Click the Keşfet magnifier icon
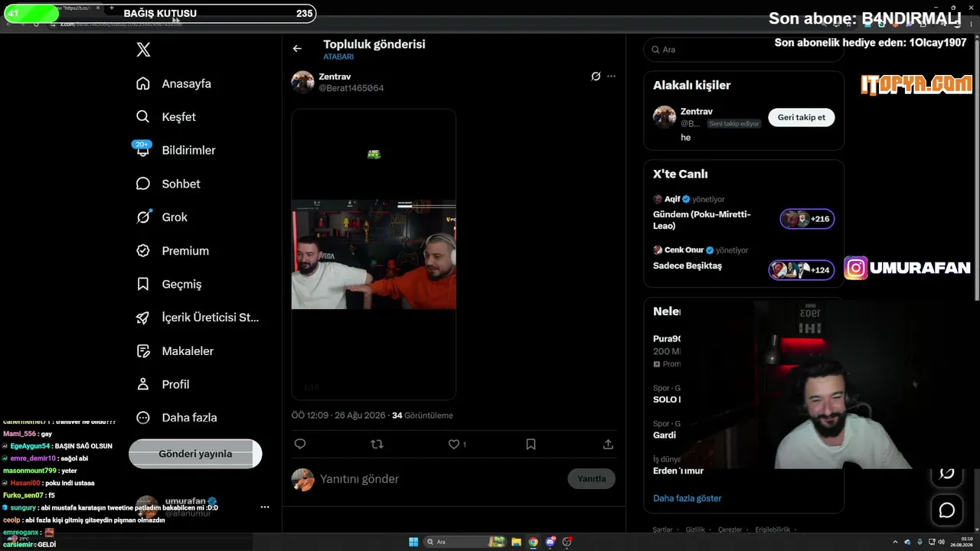 (x=143, y=117)
